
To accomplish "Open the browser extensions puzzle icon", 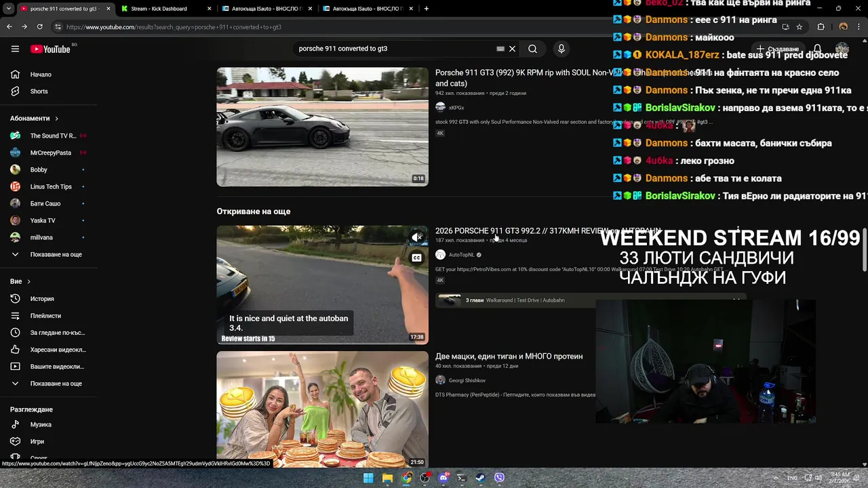I will click(821, 27).
